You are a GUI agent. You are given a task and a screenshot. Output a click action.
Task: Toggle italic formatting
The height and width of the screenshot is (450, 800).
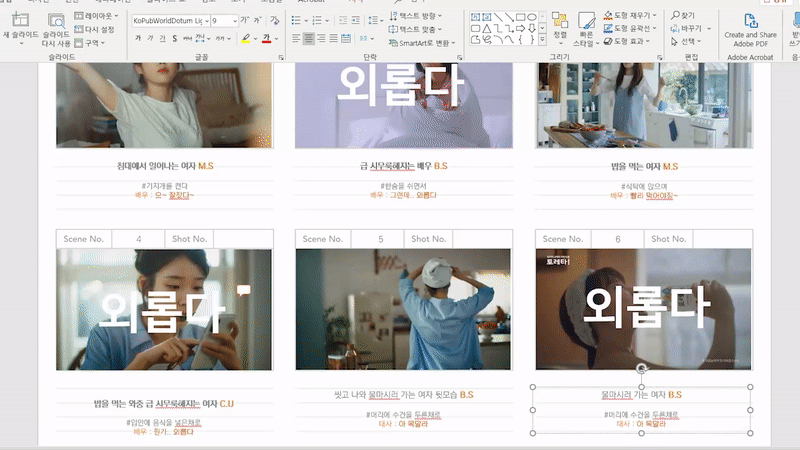[150, 38]
